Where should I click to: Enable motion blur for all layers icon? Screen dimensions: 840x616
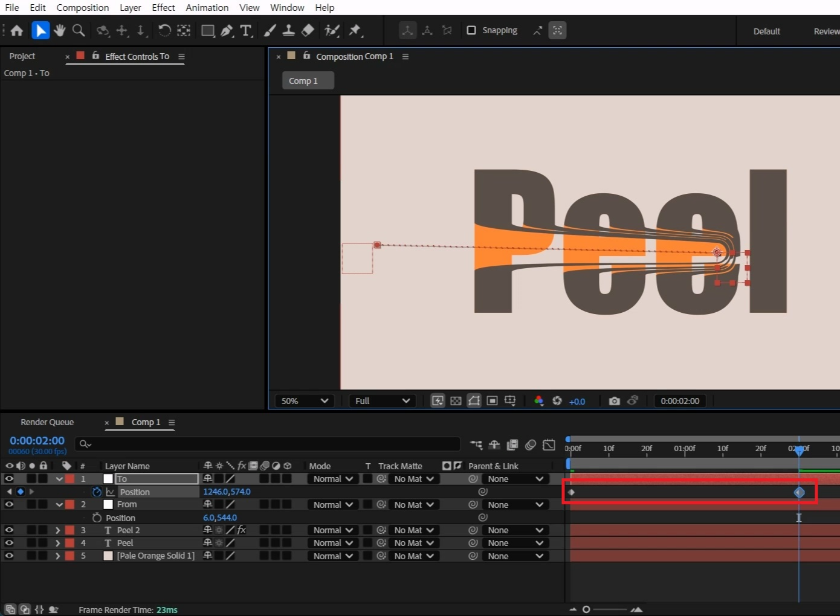[x=531, y=445]
